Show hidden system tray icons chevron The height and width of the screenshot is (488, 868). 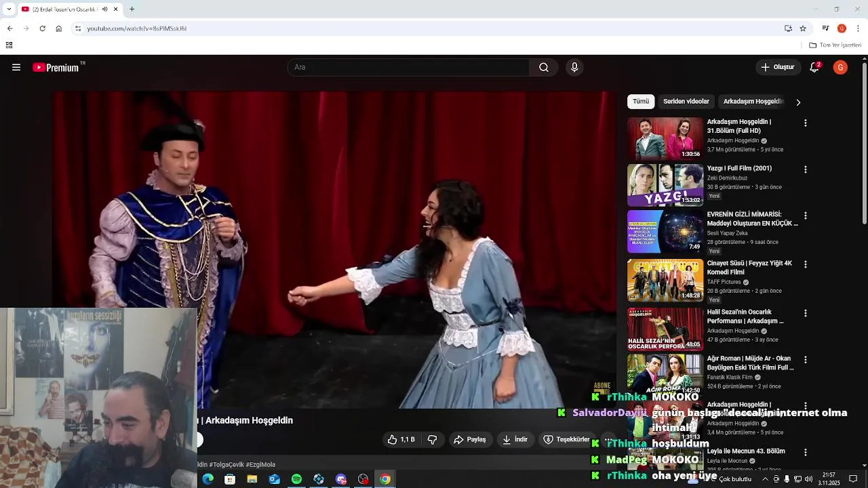[766, 479]
